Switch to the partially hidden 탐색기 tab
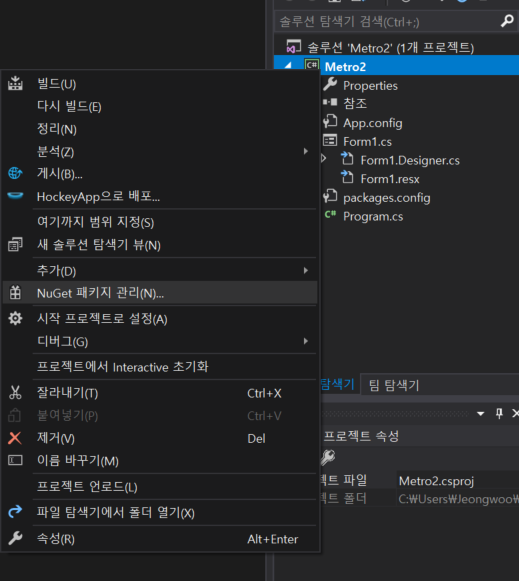 point(338,384)
